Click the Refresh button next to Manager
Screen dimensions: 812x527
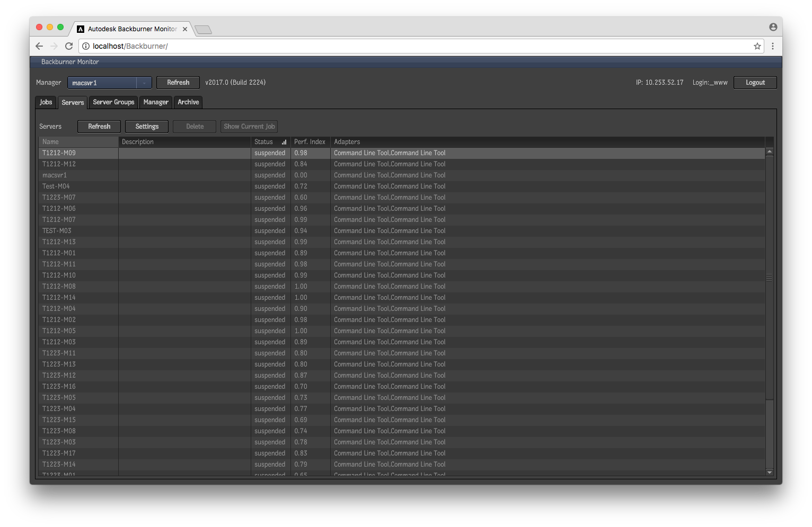[x=178, y=83]
